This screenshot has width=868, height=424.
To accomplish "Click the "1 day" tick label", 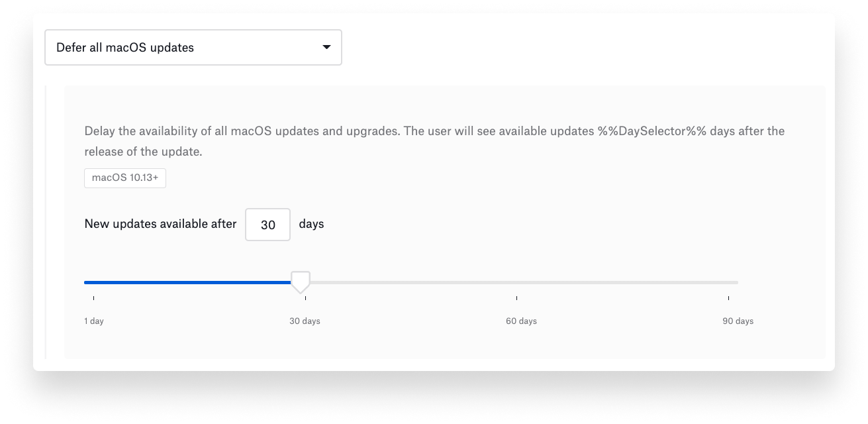I will click(94, 321).
